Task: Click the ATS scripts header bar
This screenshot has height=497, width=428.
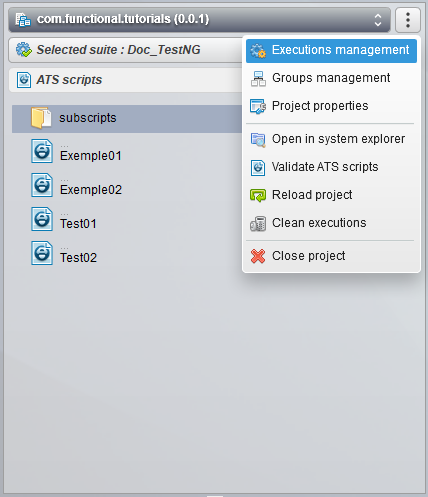Action: 125,80
